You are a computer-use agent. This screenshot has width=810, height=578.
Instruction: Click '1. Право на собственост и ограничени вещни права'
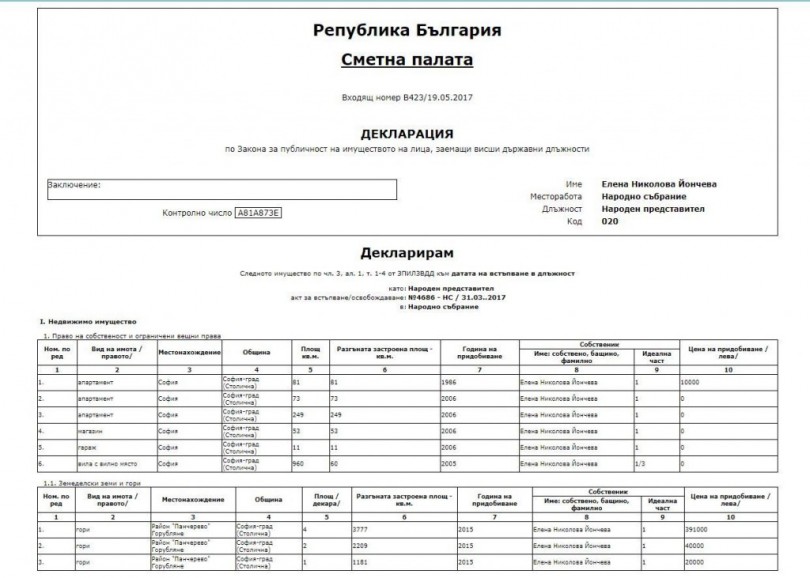132,336
